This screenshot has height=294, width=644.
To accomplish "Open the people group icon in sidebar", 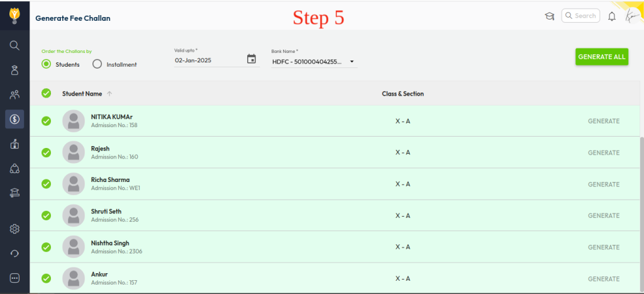I will pyautogui.click(x=14, y=95).
